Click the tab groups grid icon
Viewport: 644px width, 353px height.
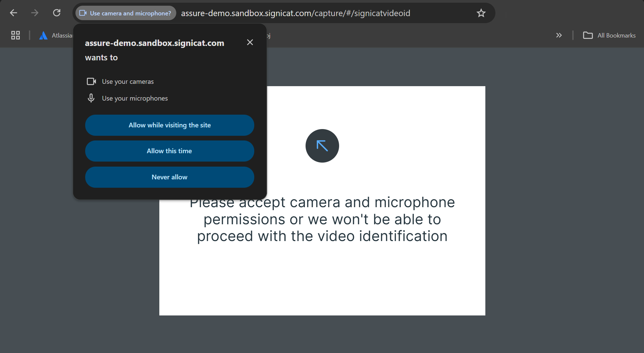click(x=15, y=35)
